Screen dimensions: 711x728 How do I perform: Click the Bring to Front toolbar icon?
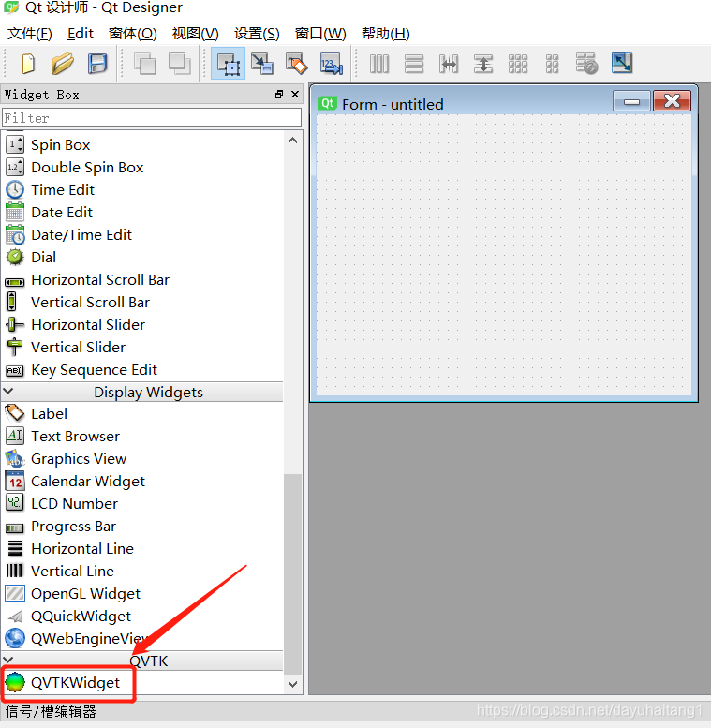click(x=180, y=64)
